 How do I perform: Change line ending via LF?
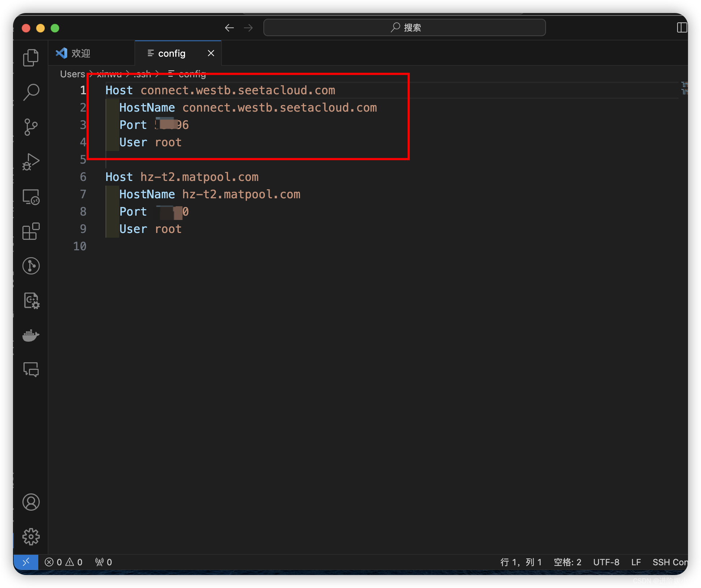(636, 562)
